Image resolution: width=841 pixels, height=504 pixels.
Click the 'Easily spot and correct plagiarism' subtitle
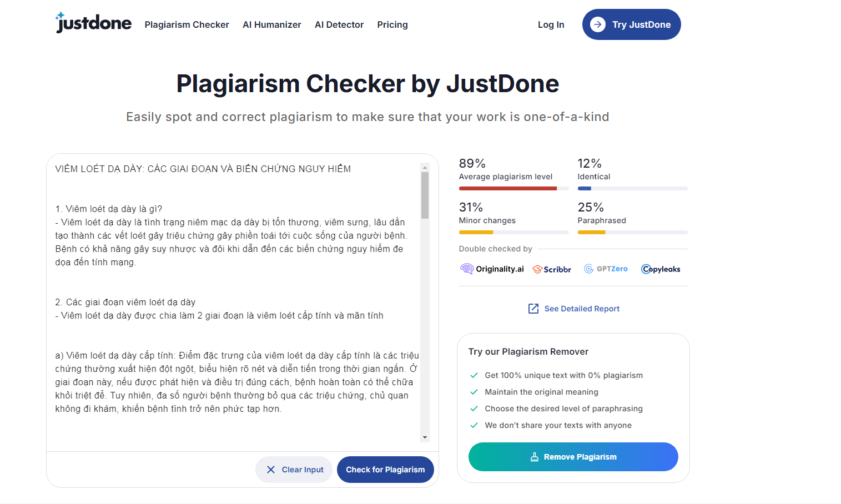click(x=367, y=117)
